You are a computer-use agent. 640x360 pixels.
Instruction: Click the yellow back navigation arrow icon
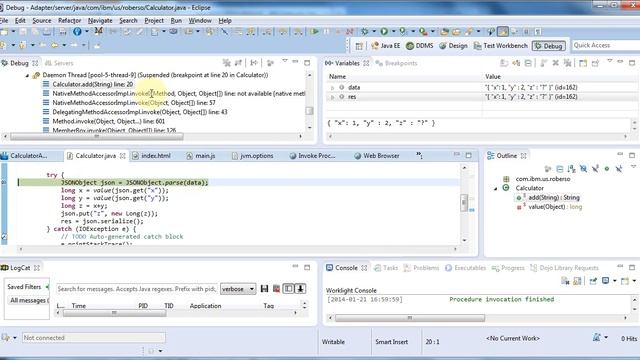54,45
